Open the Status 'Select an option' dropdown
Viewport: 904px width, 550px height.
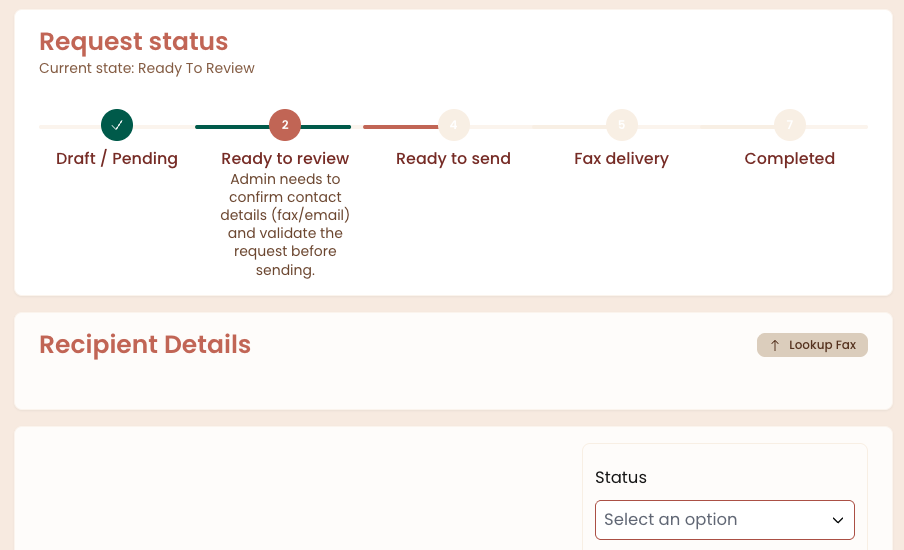point(712,520)
